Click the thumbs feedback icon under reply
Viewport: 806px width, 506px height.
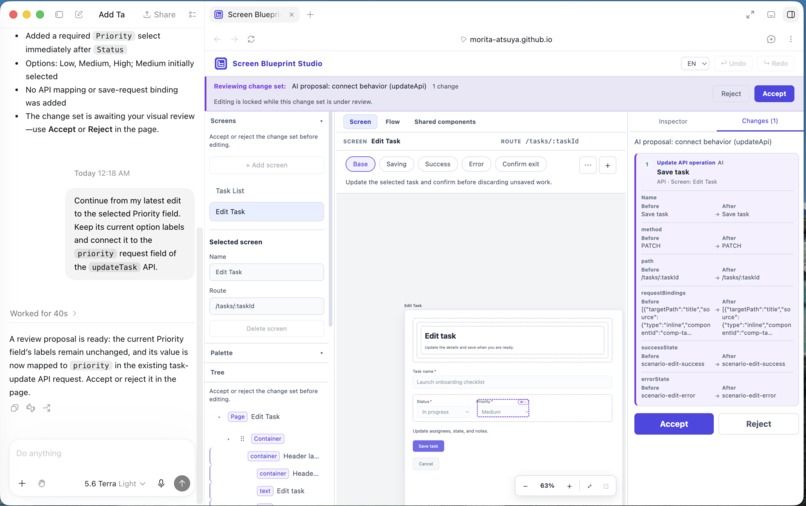click(x=31, y=408)
